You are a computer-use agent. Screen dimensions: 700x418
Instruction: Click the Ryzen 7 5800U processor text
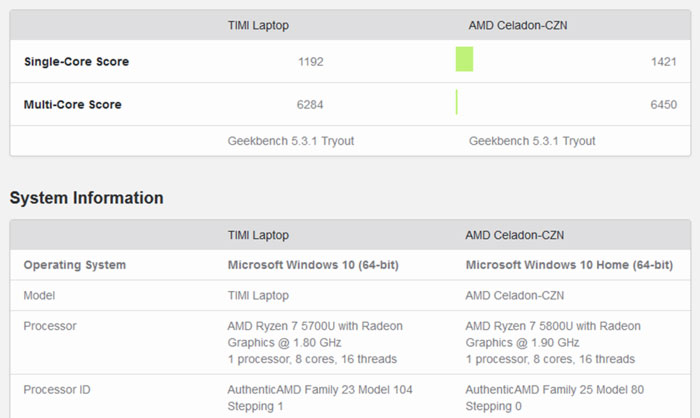click(553, 343)
